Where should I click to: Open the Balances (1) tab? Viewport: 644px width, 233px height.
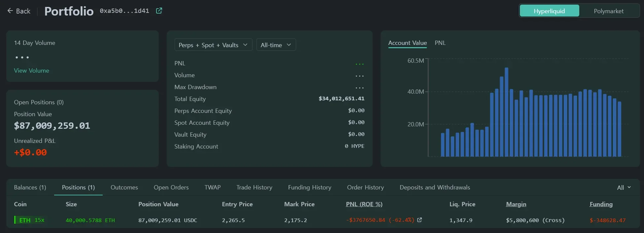point(30,187)
